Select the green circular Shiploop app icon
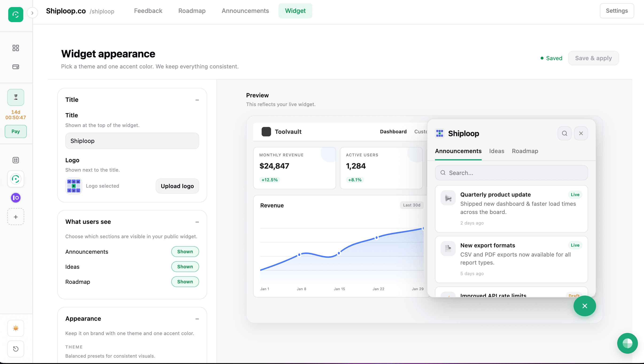 tap(16, 179)
